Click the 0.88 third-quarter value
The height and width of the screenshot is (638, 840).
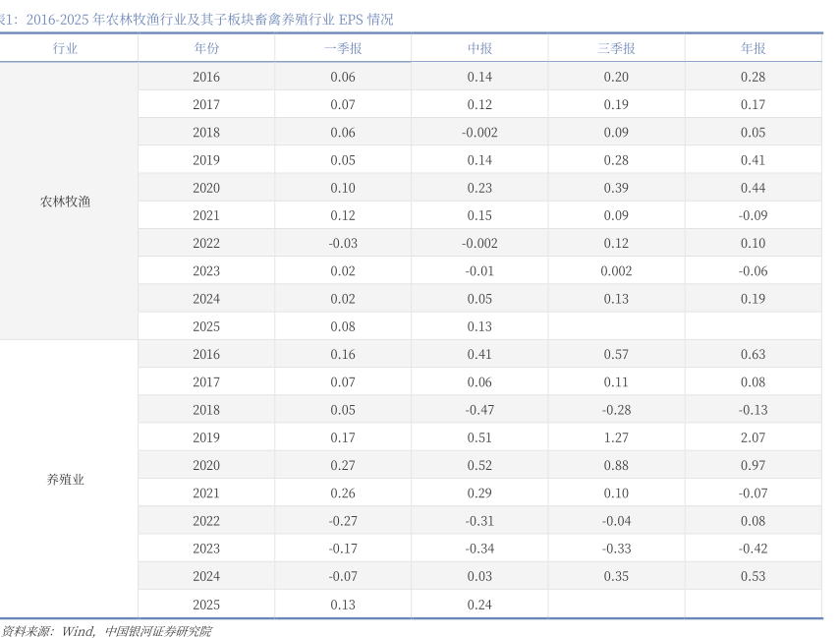click(616, 465)
